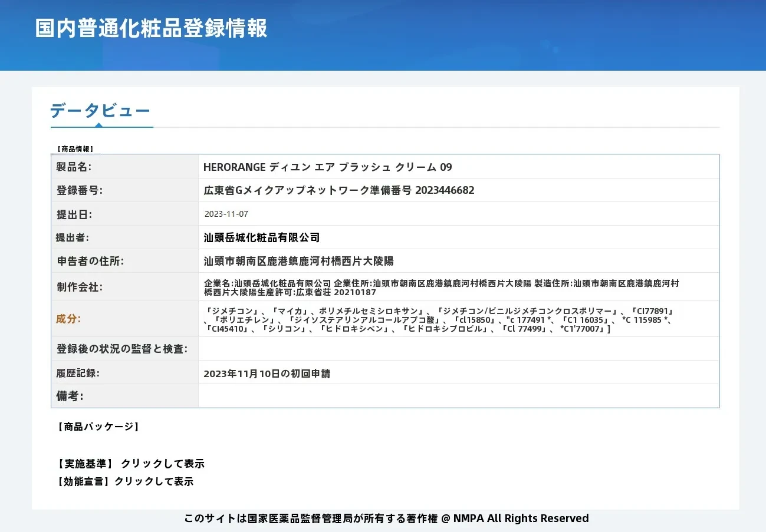The height and width of the screenshot is (532, 766).
Task: Select the submission date 2023-11-07
Action: [226, 214]
